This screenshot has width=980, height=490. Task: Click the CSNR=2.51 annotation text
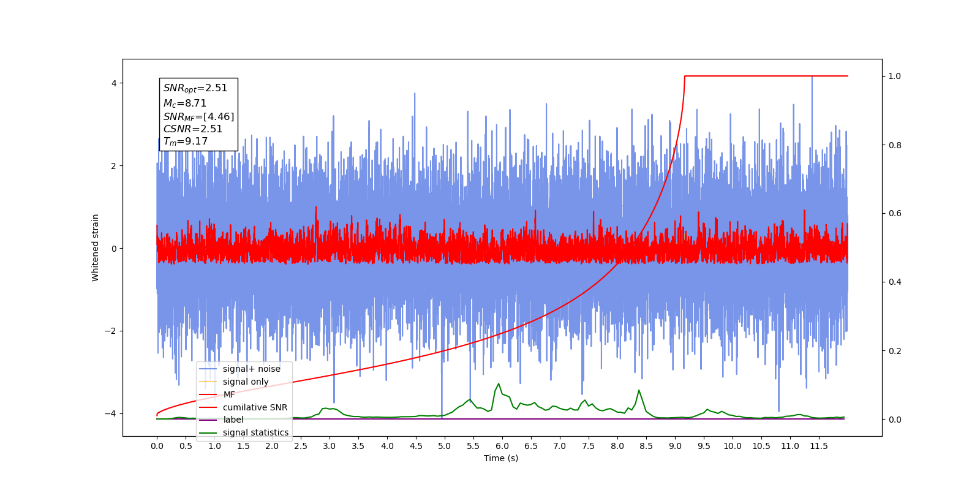coord(193,129)
